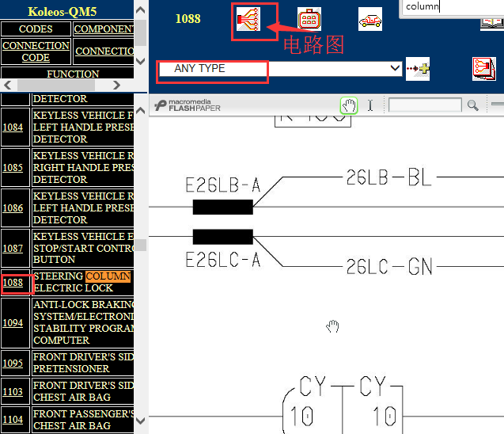Image resolution: width=504 pixels, height=434 pixels.
Task: Open component code 1086 link
Action: click(x=13, y=208)
